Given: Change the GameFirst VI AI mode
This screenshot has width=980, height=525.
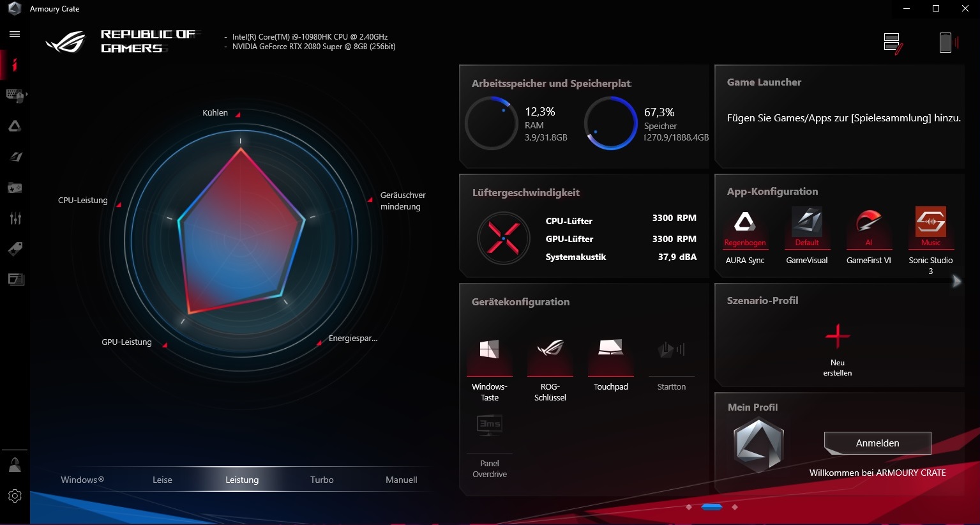Looking at the screenshot, I should (868, 243).
